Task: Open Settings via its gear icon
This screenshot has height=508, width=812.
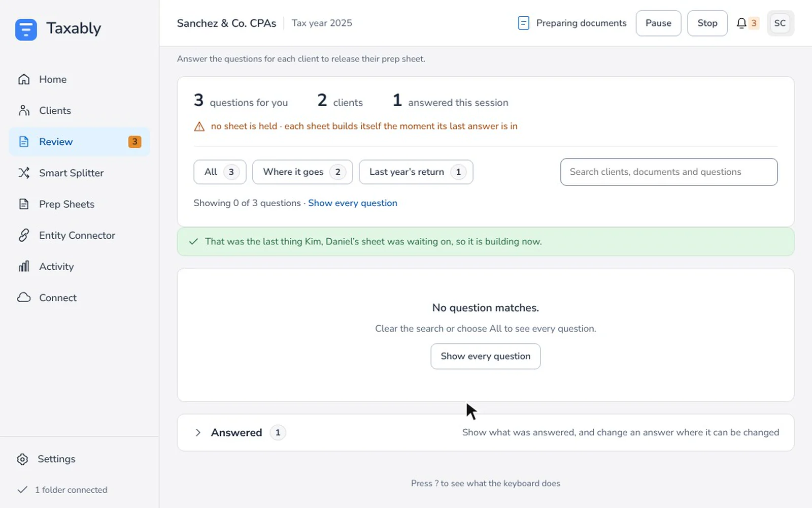Action: click(22, 459)
